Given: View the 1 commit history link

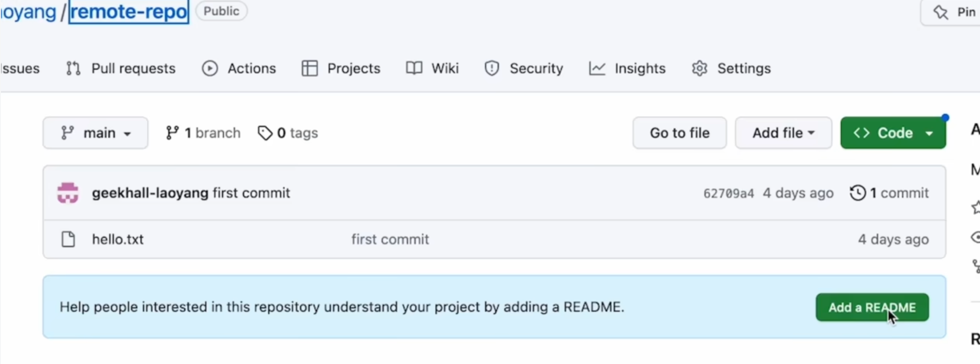Looking at the screenshot, I should click(x=889, y=193).
